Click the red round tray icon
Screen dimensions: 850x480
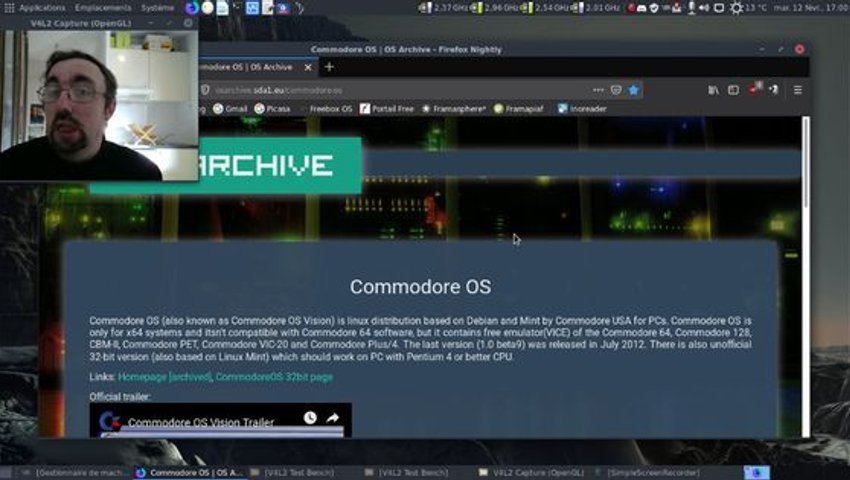coord(632,8)
